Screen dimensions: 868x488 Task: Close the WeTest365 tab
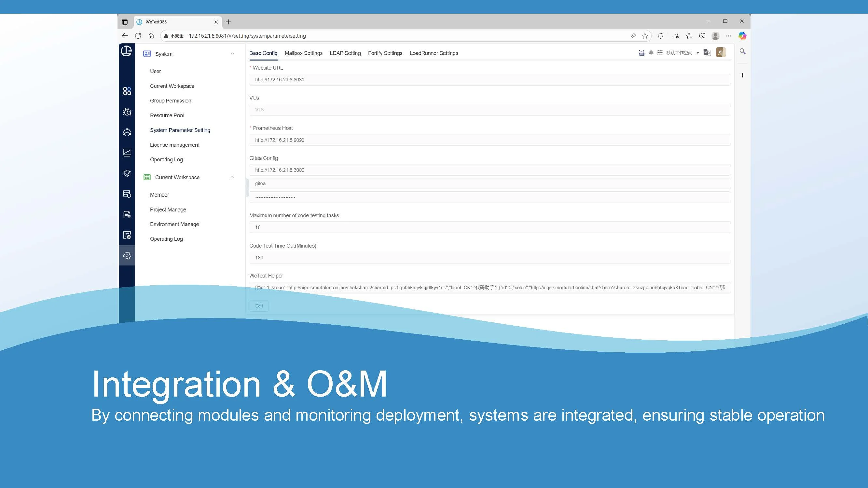pyautogui.click(x=216, y=22)
